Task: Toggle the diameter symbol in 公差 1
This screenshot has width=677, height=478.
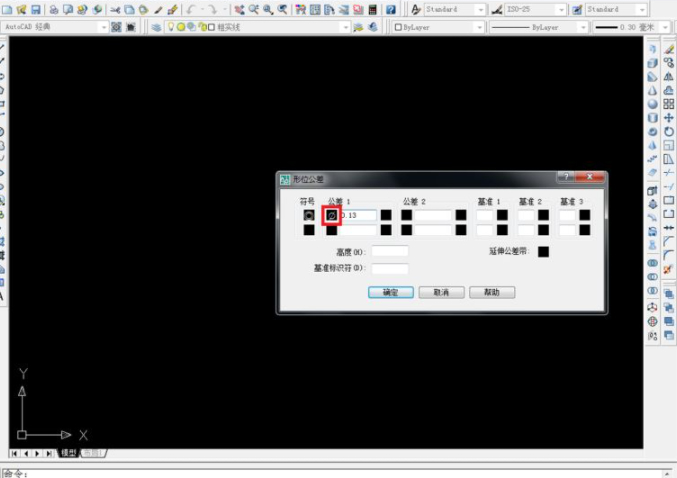Action: [331, 215]
